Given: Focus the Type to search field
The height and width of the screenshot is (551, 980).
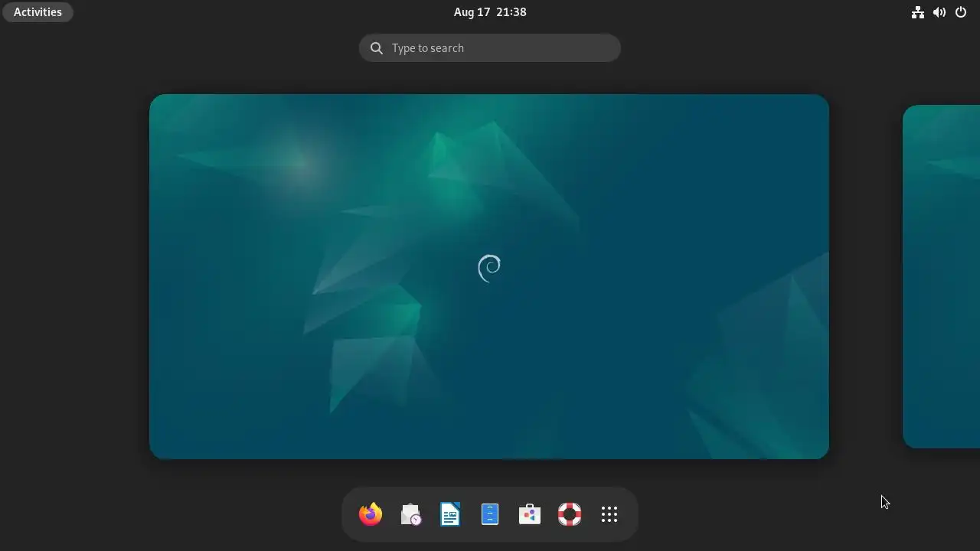Looking at the screenshot, I should tap(490, 47).
